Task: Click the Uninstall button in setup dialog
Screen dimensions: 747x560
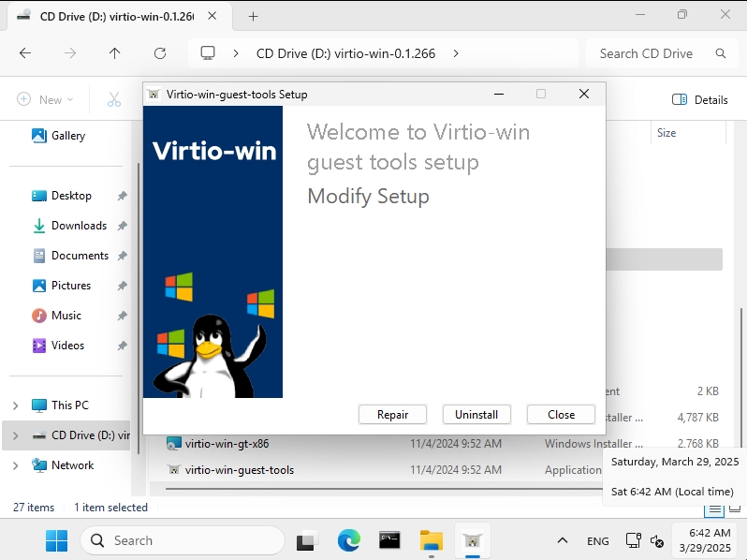Action: point(476,415)
